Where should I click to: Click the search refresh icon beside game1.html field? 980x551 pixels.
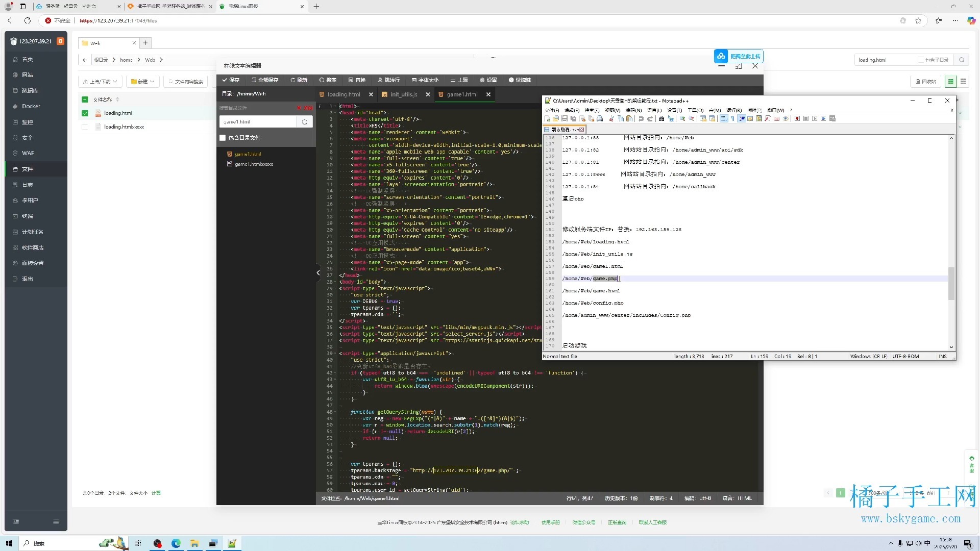tap(305, 122)
